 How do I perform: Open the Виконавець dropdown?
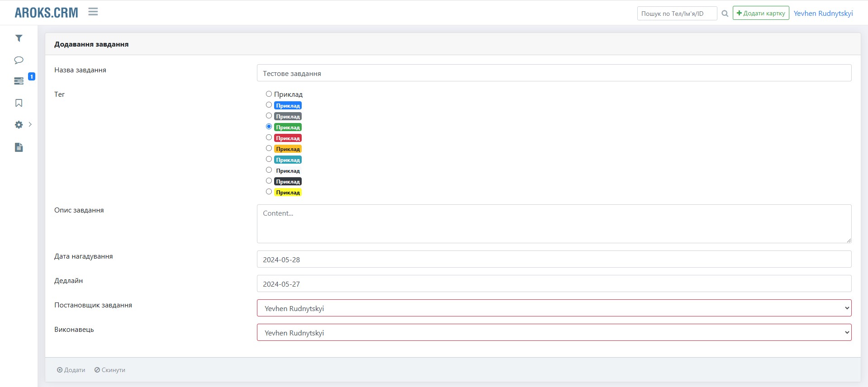[554, 332]
